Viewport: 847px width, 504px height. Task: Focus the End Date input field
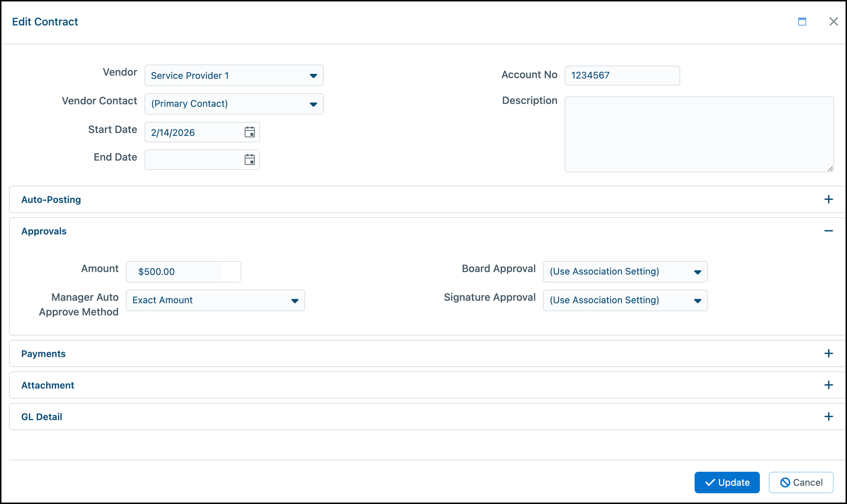[193, 160]
